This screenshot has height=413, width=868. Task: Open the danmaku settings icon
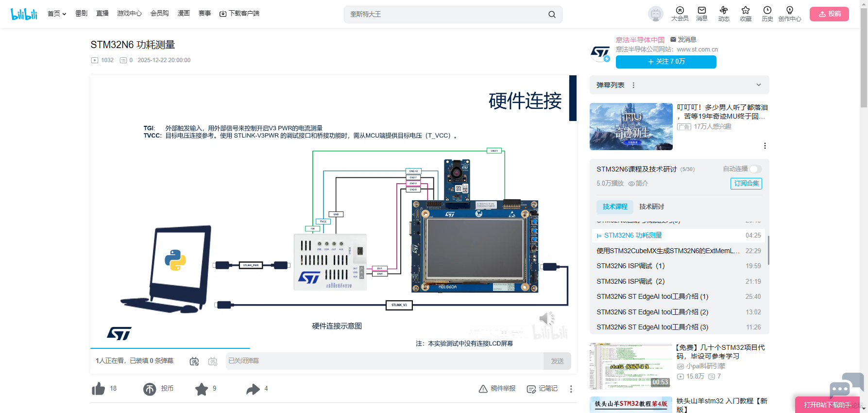point(213,361)
